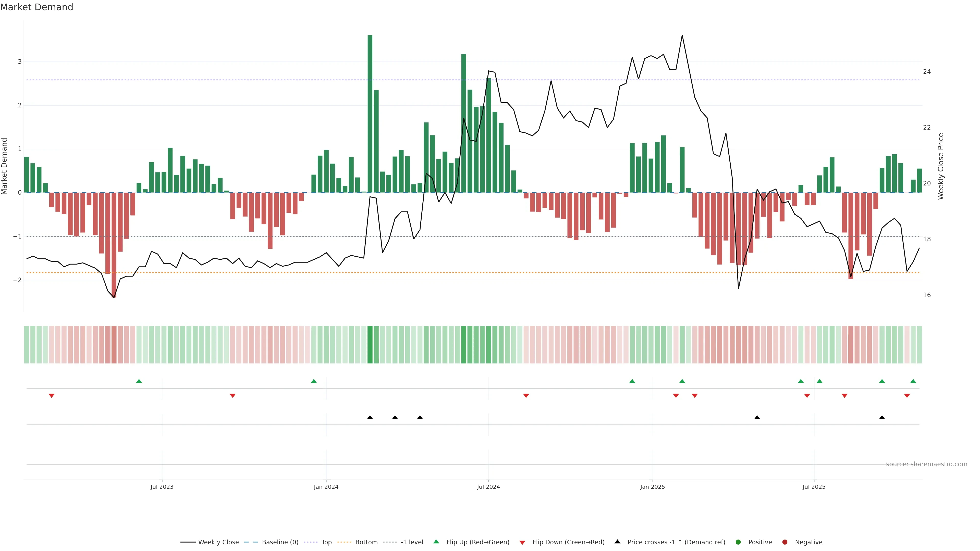980x551 pixels.
Task: Click red Flip Down legend triangle icon
Action: 522,543
